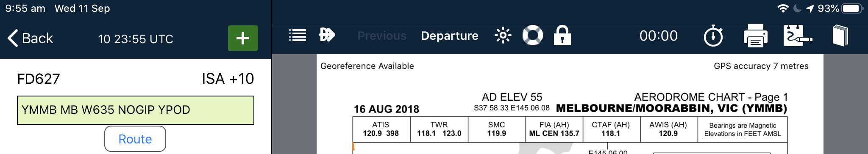Select the greyed Previous item

[x=382, y=36]
